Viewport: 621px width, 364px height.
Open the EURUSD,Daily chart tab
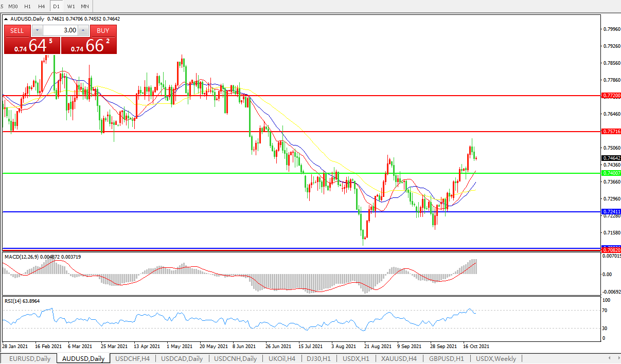coord(30,359)
